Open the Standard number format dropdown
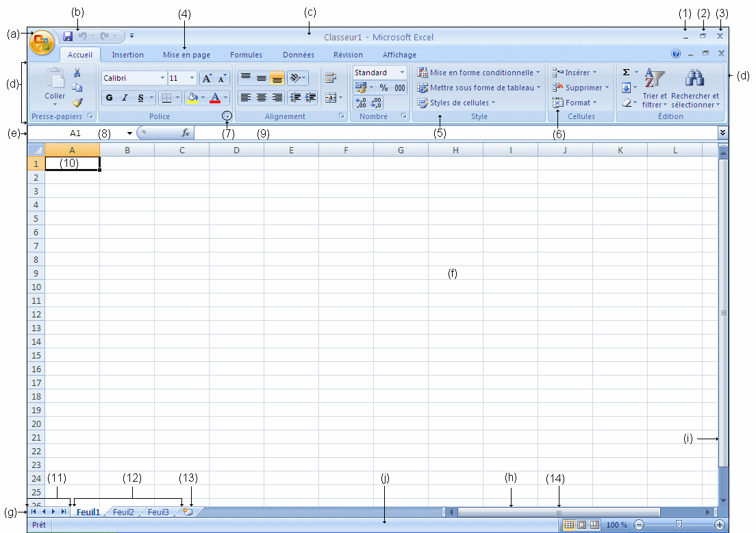The height and width of the screenshot is (533, 756). pyautogui.click(x=402, y=73)
